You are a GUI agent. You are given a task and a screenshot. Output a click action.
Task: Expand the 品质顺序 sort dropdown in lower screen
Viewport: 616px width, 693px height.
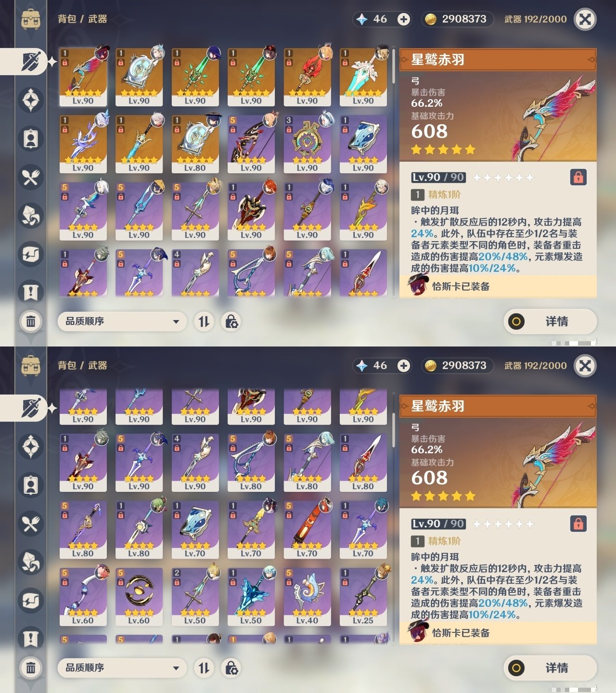click(x=122, y=668)
